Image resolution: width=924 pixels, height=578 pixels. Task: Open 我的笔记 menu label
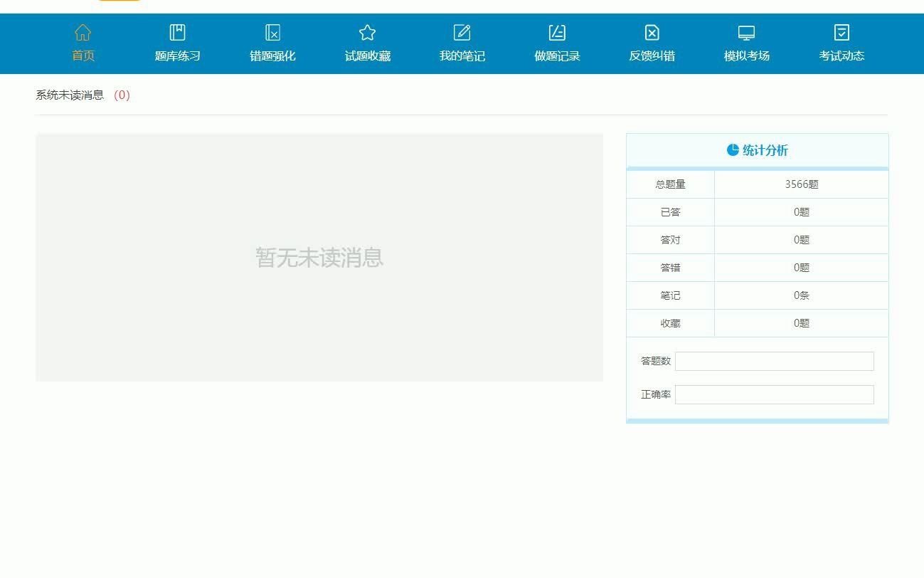click(x=462, y=56)
